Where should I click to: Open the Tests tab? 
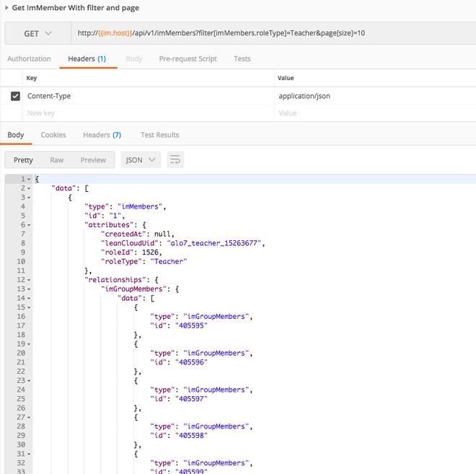point(242,59)
